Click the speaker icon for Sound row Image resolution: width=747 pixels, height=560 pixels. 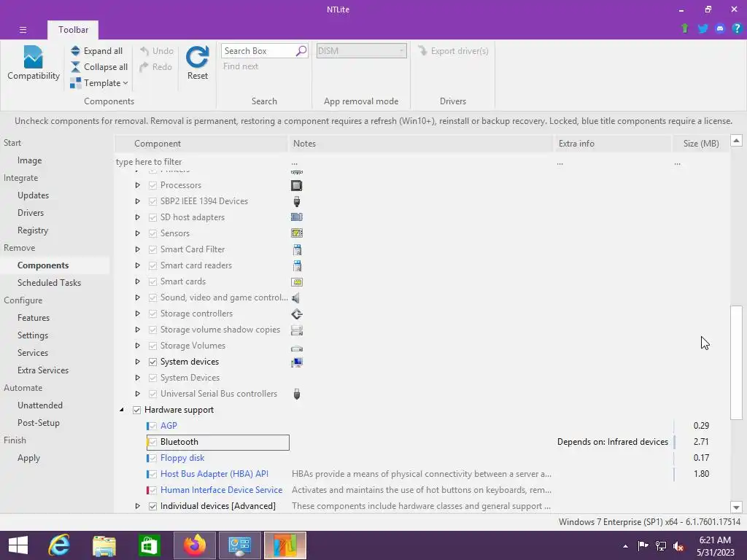(296, 298)
